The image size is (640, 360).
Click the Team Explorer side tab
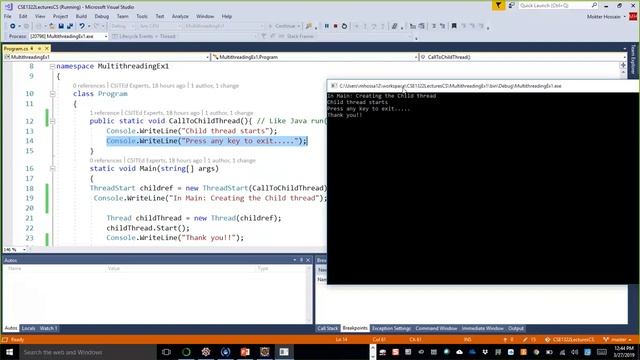[633, 59]
